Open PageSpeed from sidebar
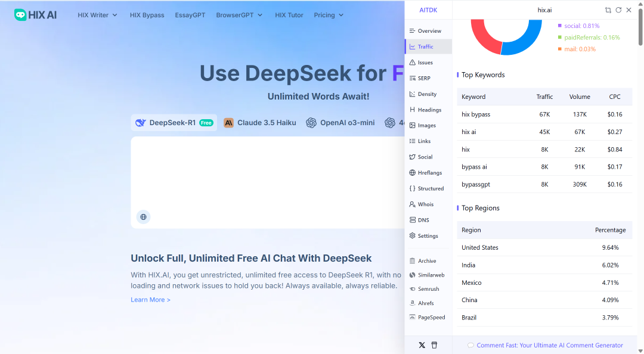Image resolution: width=644 pixels, height=354 pixels. pos(428,317)
